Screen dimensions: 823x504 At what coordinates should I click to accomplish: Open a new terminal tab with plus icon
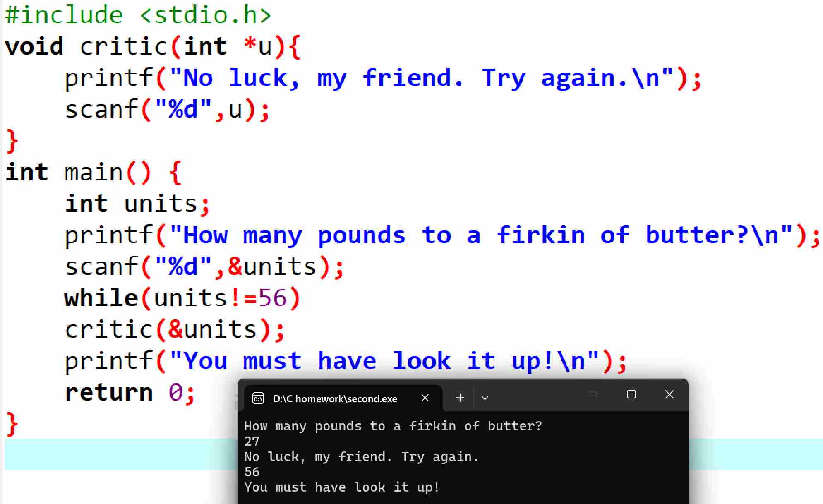(460, 398)
